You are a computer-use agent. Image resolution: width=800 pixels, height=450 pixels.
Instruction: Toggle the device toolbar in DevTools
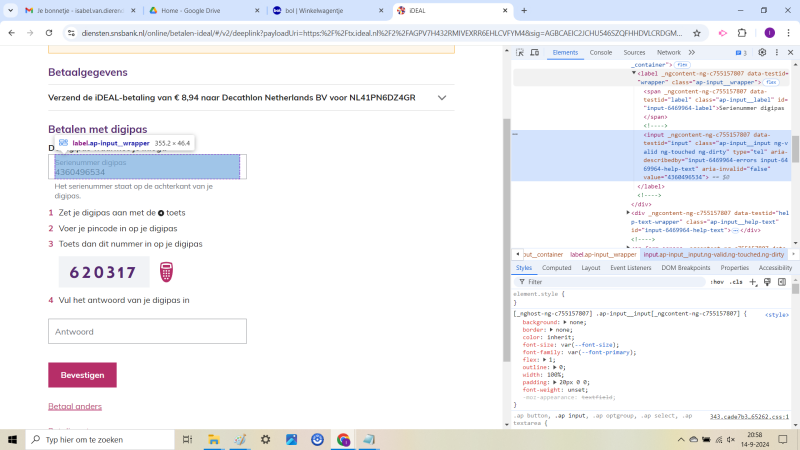[x=535, y=53]
